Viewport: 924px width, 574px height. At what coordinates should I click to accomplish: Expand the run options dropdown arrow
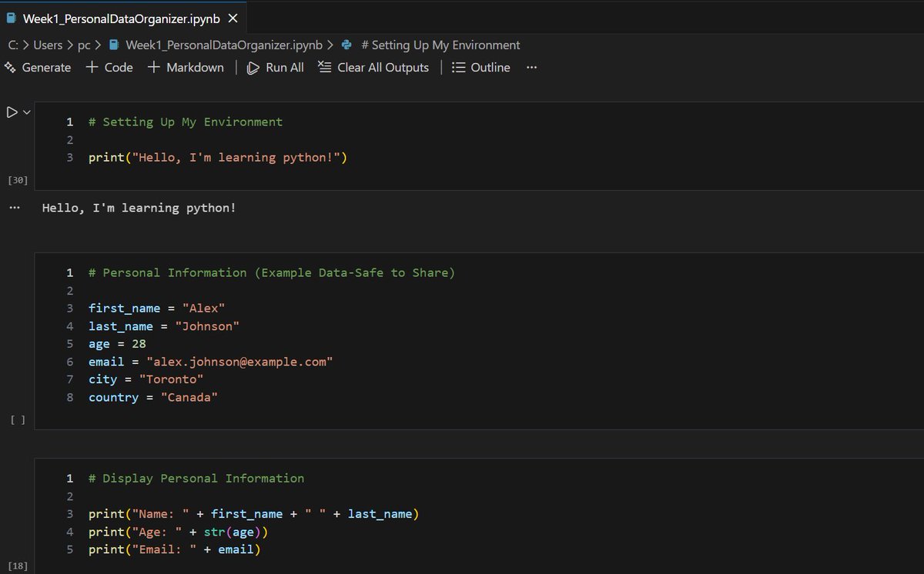tap(27, 112)
